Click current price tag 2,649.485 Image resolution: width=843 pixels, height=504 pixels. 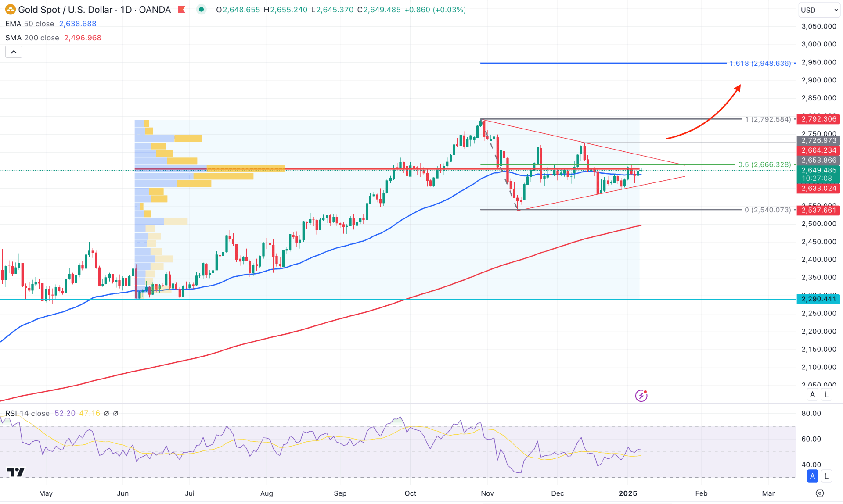point(818,170)
